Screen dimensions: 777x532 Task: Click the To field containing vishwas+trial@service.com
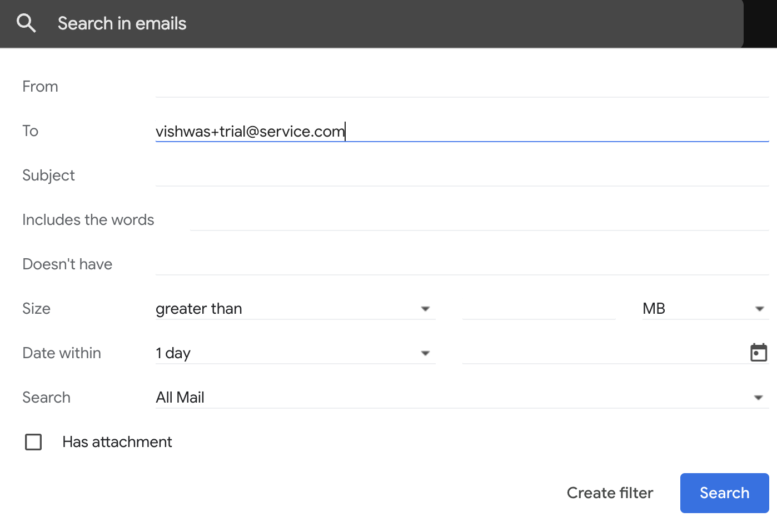461,131
